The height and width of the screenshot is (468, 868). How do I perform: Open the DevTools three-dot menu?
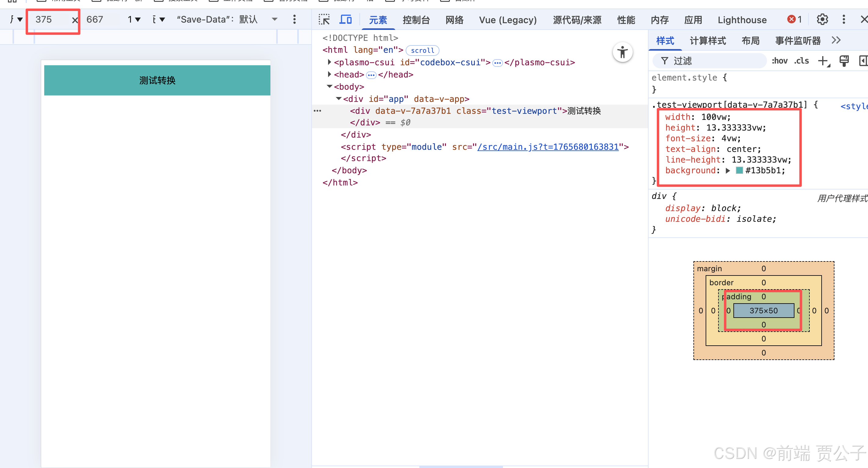tap(844, 20)
